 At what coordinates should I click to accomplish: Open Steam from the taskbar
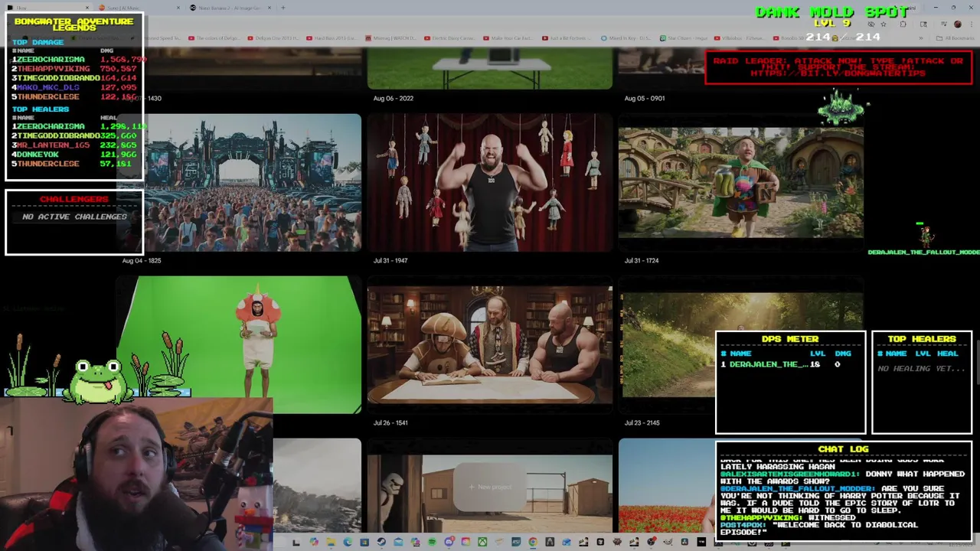[x=381, y=543]
